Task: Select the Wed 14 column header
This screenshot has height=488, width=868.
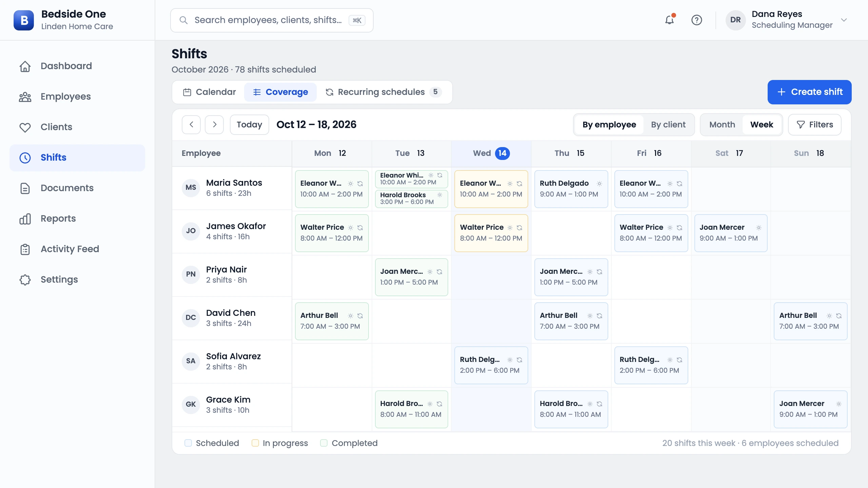Action: 491,153
